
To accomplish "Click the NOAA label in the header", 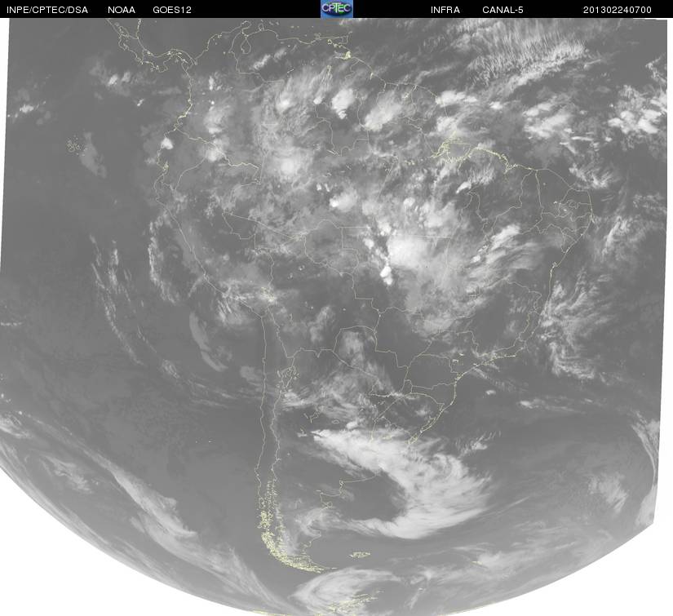I will [122, 10].
